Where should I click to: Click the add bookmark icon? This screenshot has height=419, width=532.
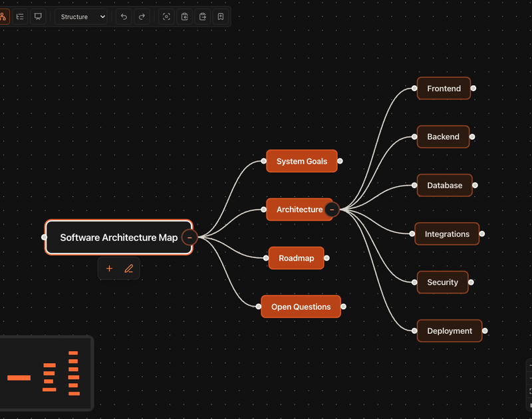pos(221,17)
